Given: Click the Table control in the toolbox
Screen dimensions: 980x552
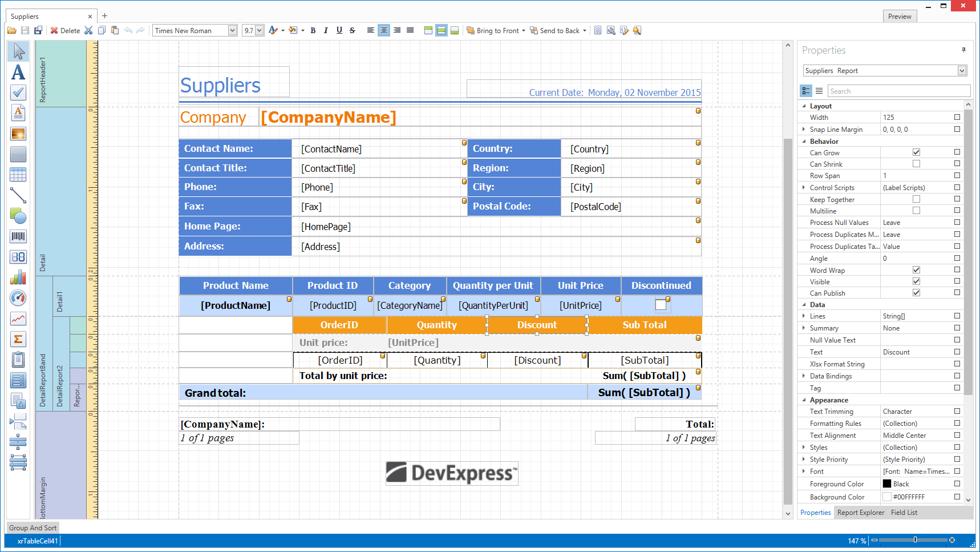Looking at the screenshot, I should click(x=18, y=175).
